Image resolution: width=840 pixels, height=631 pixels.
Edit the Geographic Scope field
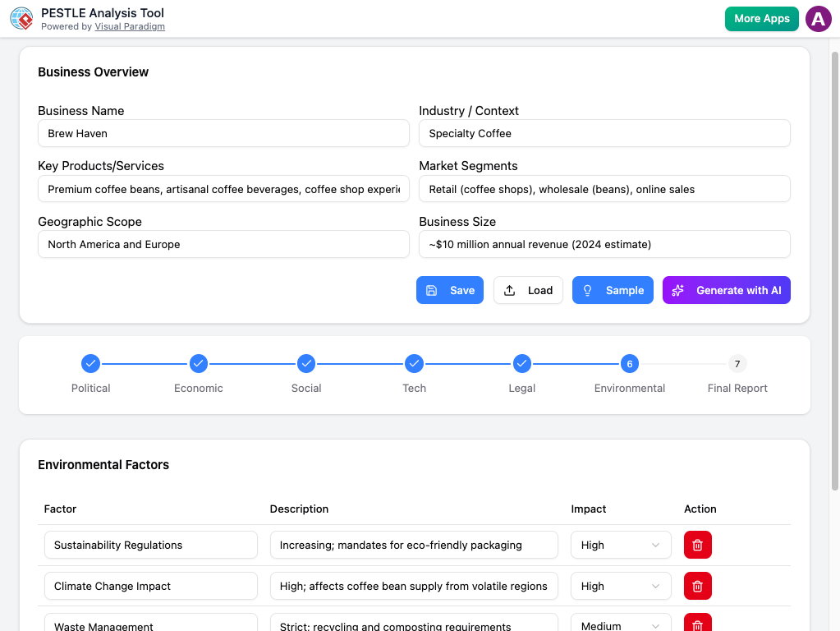coord(223,244)
